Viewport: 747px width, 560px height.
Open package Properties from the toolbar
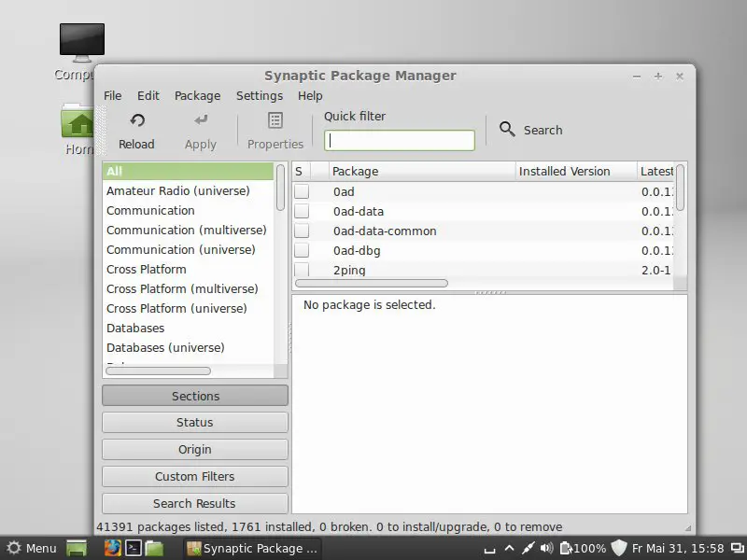[x=275, y=131]
